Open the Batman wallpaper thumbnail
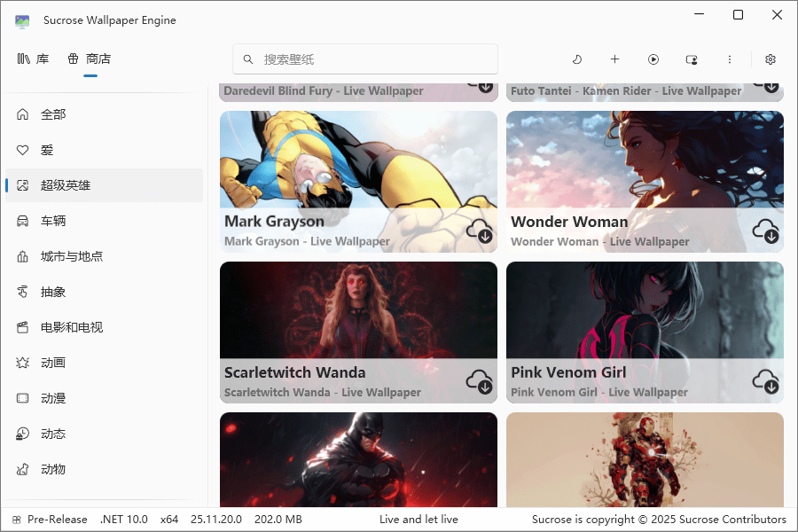The height and width of the screenshot is (532, 798). point(358,459)
